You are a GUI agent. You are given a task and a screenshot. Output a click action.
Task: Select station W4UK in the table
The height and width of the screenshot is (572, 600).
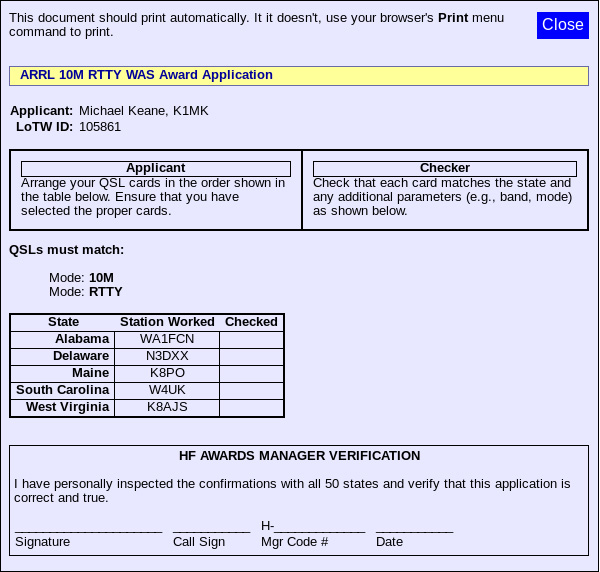coord(167,390)
